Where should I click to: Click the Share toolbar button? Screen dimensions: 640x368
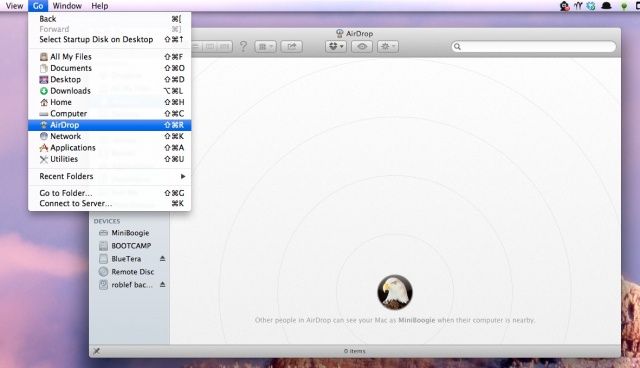291,47
